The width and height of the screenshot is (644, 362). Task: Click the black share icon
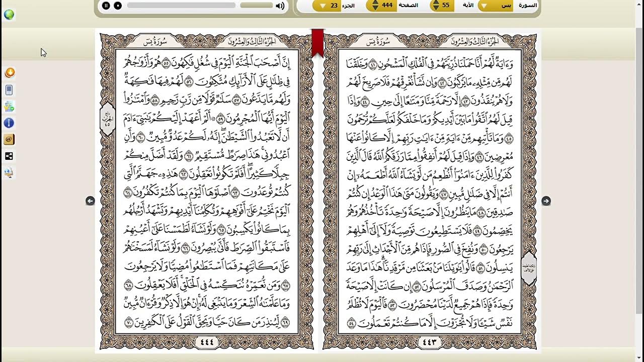(9, 156)
